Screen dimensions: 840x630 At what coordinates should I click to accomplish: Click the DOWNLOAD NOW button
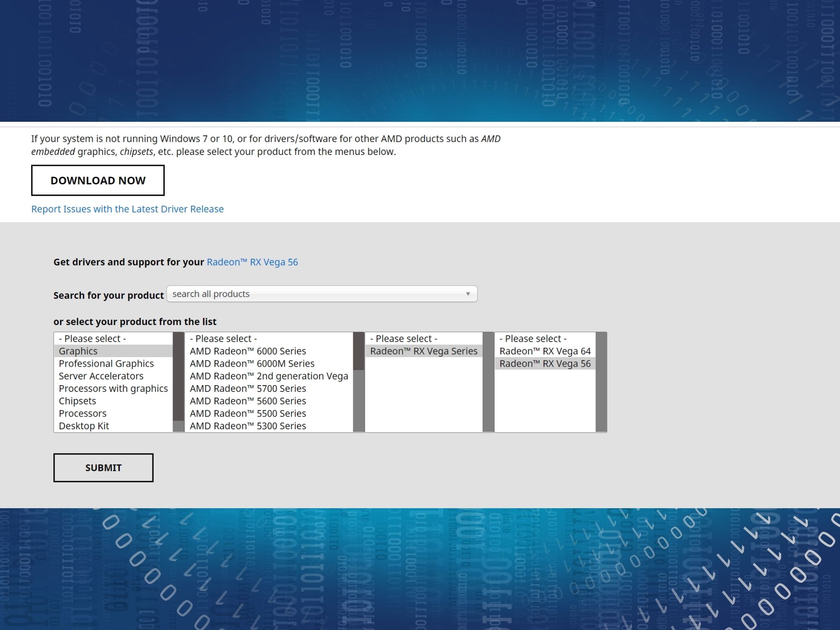[x=98, y=180]
